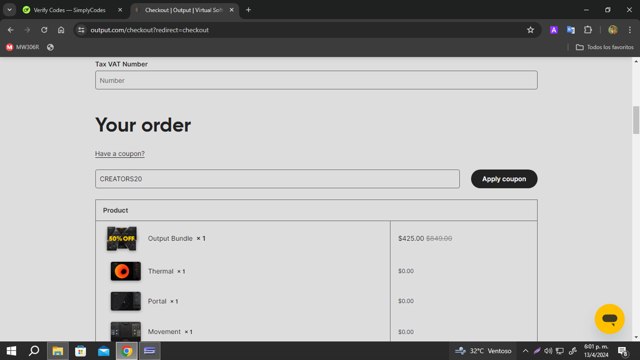Open the striped app in taskbar
640x360 pixels.
149,351
